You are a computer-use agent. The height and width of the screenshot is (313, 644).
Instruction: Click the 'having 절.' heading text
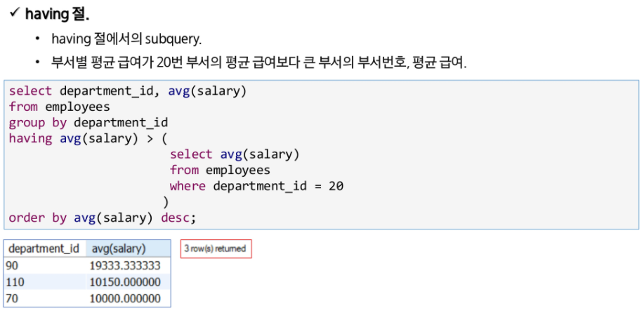pos(57,14)
